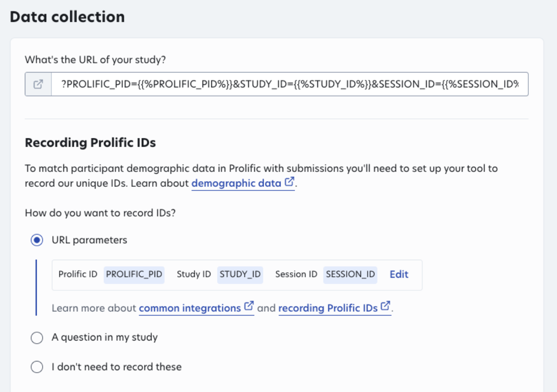Select 'A question in my study' option

click(37, 337)
